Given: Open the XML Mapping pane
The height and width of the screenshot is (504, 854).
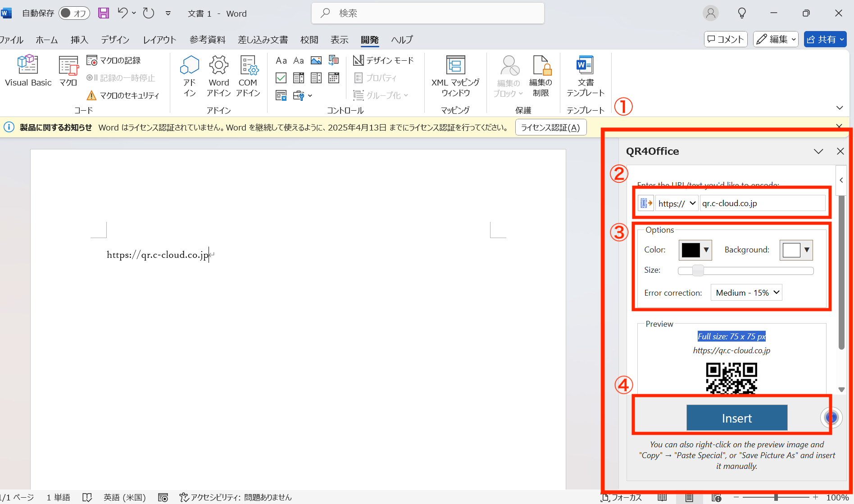Looking at the screenshot, I should click(x=455, y=76).
